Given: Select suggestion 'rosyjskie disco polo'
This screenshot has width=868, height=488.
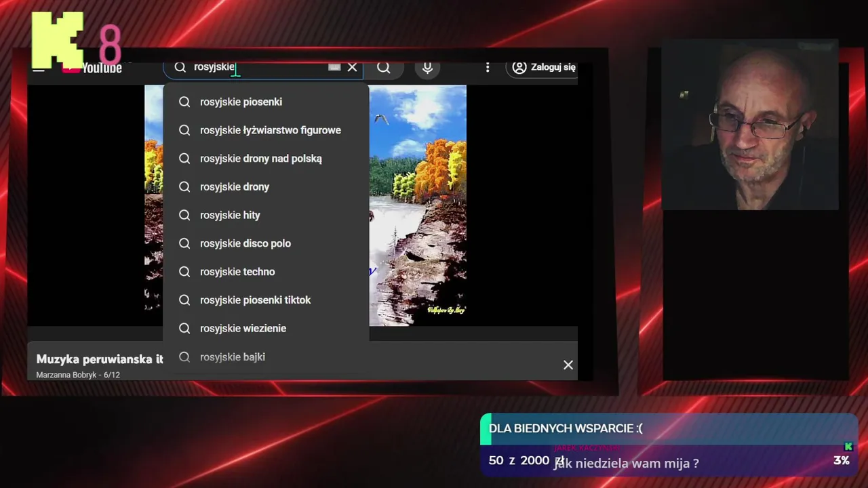Looking at the screenshot, I should (266, 243).
